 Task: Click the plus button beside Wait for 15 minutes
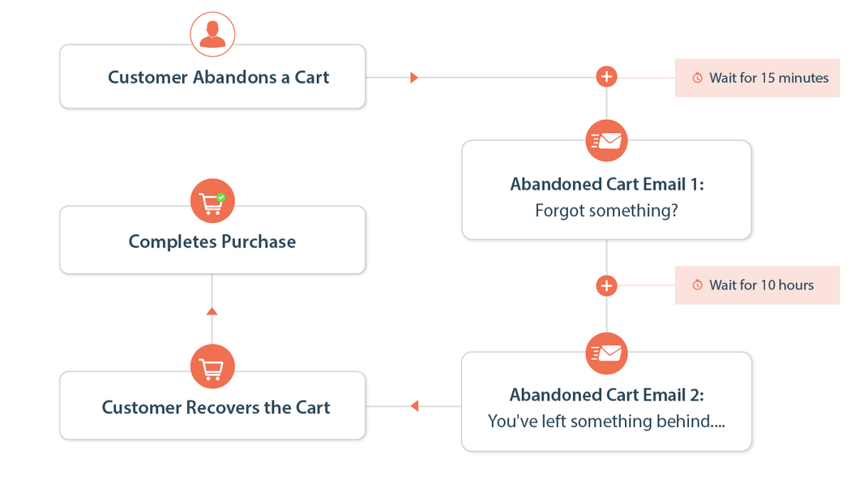(x=606, y=77)
